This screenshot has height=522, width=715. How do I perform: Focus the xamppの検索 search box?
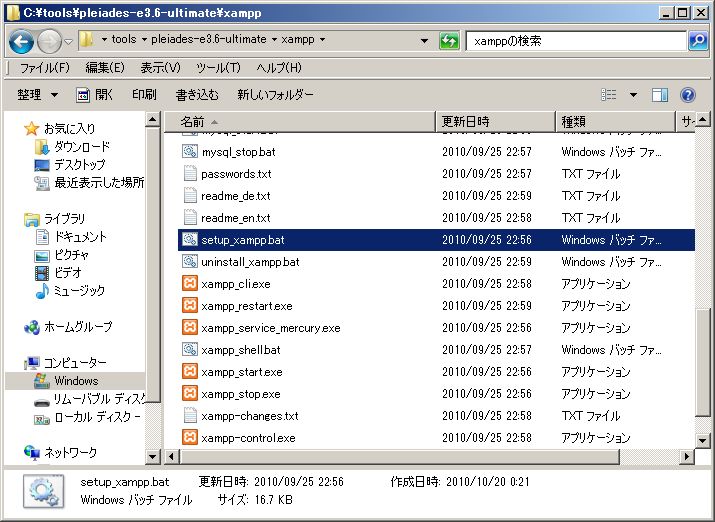[576, 41]
